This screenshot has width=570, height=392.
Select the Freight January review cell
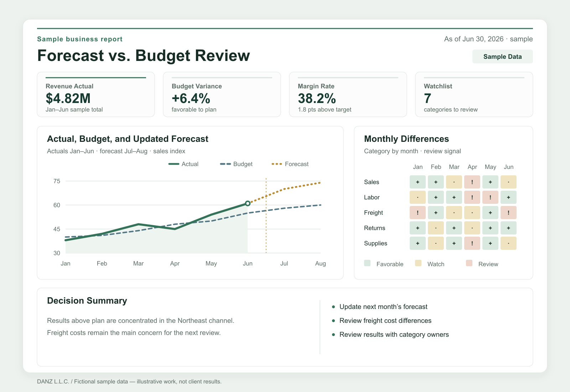(418, 212)
